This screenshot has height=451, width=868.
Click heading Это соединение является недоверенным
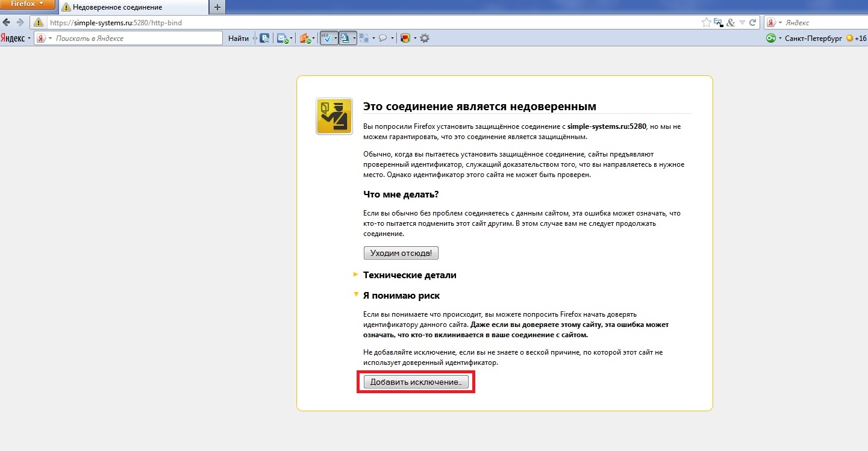point(479,107)
